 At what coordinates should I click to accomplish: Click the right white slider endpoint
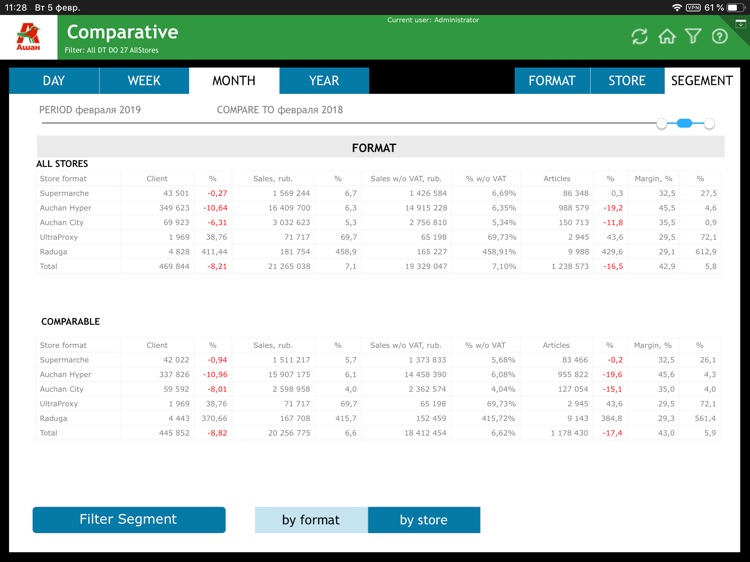(709, 124)
